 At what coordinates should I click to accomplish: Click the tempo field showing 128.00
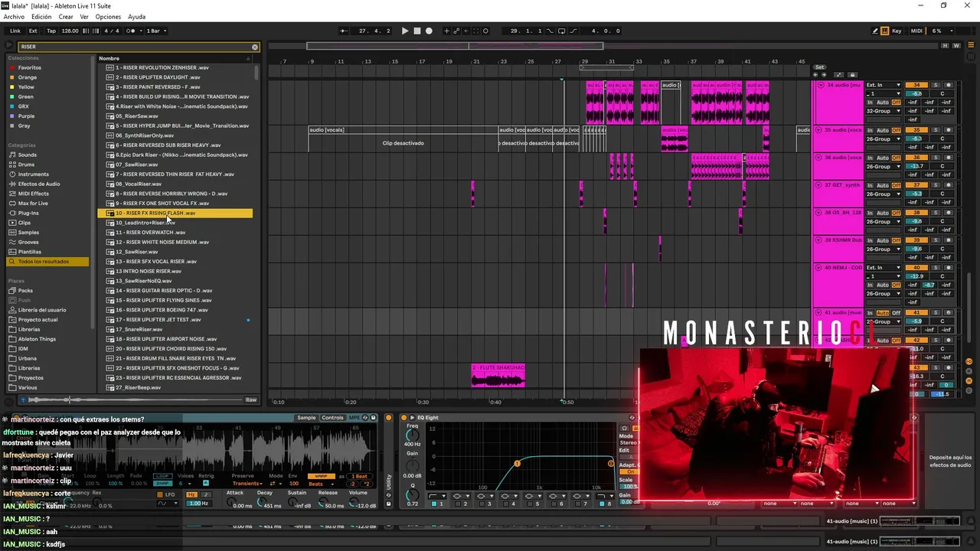[70, 31]
